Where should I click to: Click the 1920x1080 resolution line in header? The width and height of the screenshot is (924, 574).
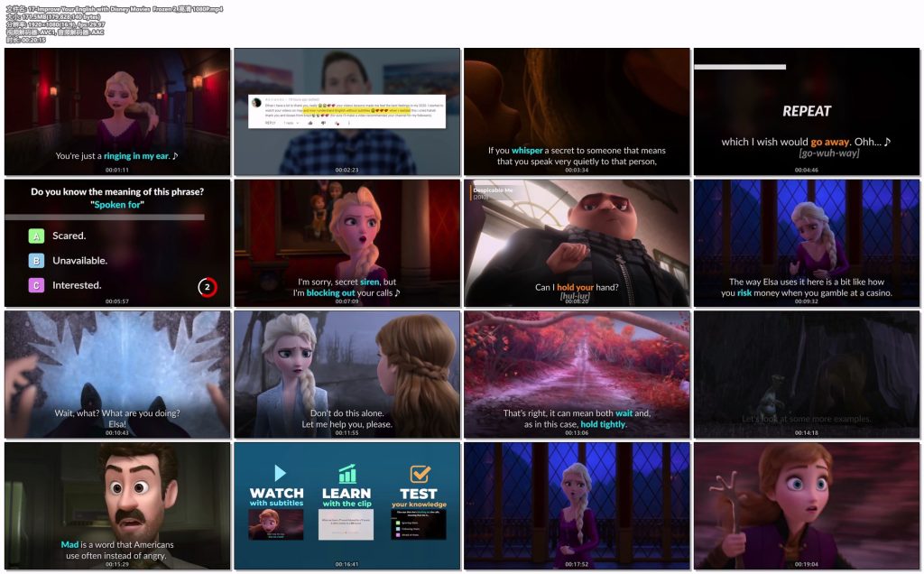click(x=55, y=24)
